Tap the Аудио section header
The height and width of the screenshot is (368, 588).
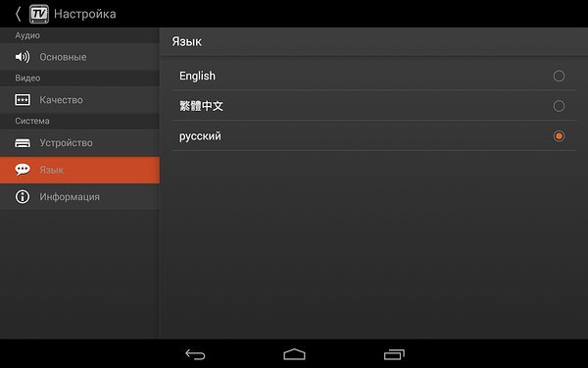pos(27,35)
